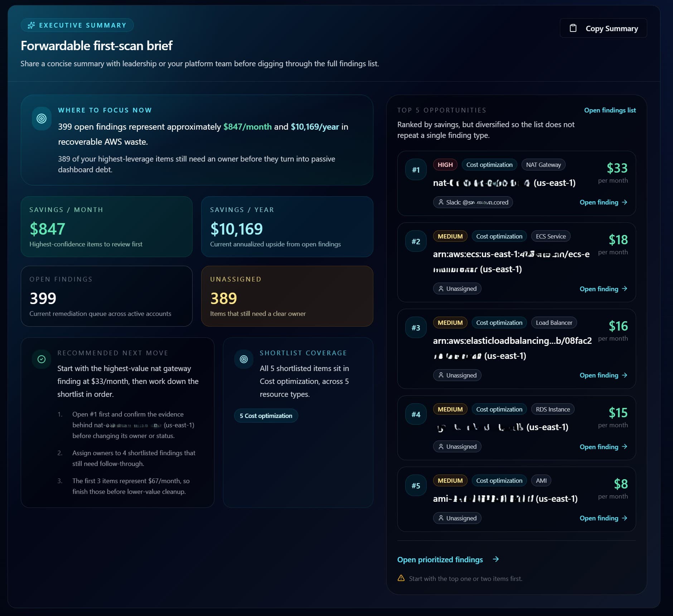Click the Unassigned chip on the ECS Service finding
This screenshot has width=673, height=616.
pyautogui.click(x=457, y=289)
